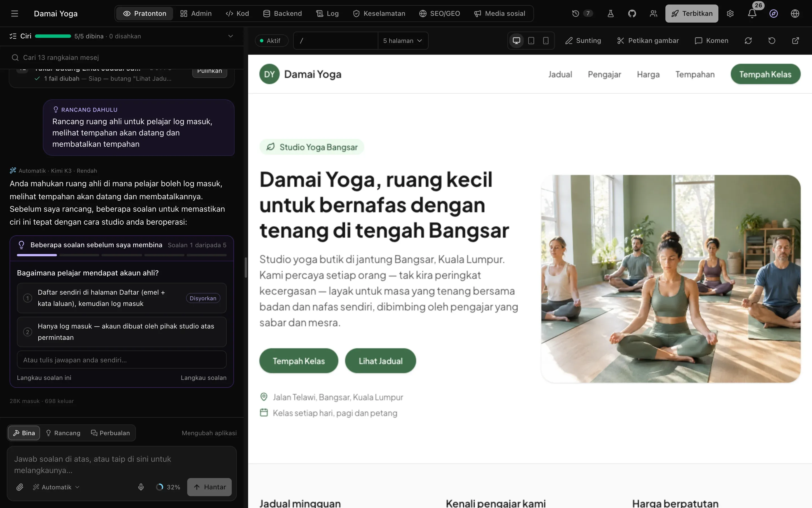Open the preview in a new window
Screen dimensions: 812x508
click(796, 41)
